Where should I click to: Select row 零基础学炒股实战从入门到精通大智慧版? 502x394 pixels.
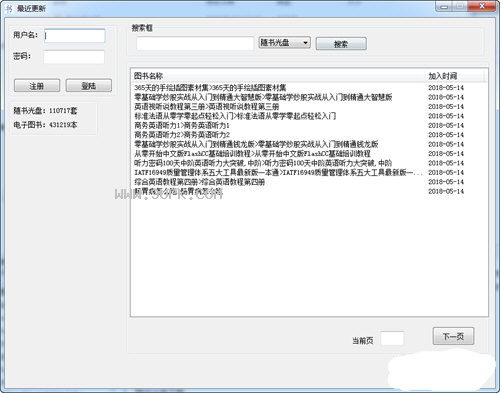[x=309, y=97]
